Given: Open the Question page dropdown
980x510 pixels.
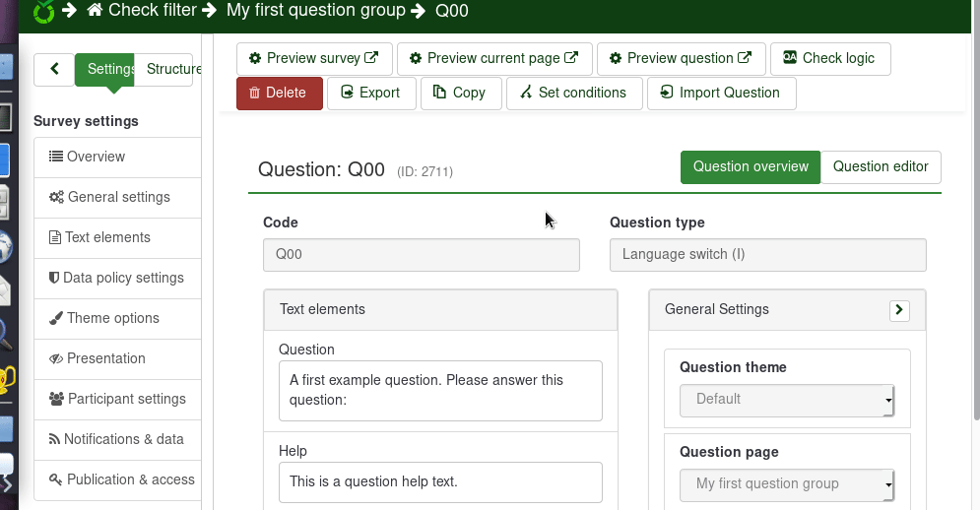Looking at the screenshot, I should [x=786, y=484].
